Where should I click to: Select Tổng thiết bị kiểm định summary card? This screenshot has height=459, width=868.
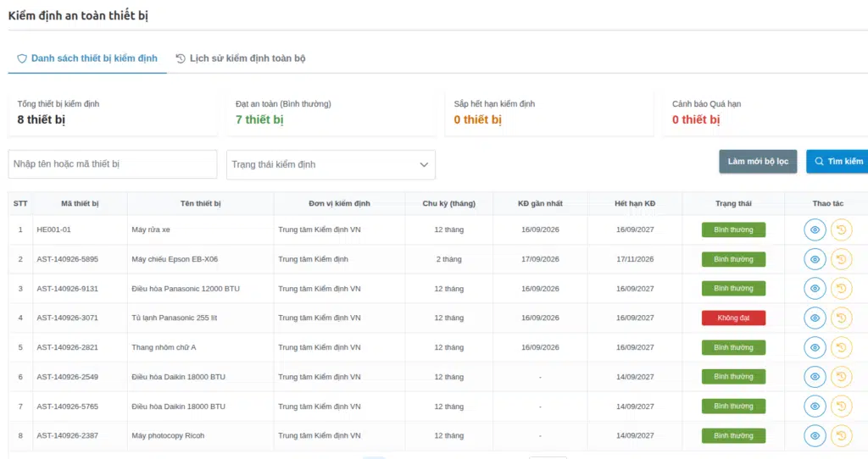tap(113, 113)
